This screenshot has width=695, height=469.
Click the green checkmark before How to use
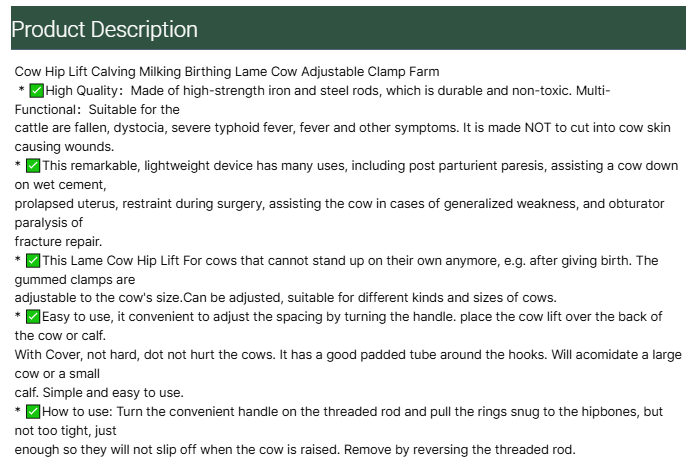(33, 412)
